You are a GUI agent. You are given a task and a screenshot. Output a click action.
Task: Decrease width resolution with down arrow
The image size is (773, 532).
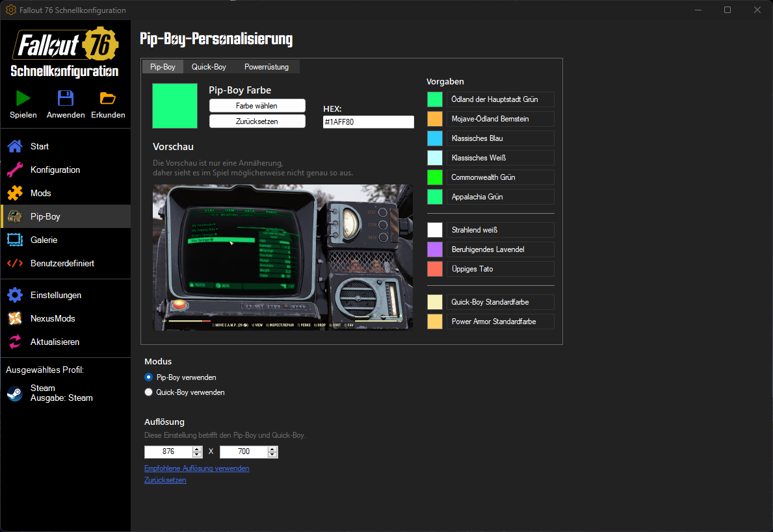point(197,455)
